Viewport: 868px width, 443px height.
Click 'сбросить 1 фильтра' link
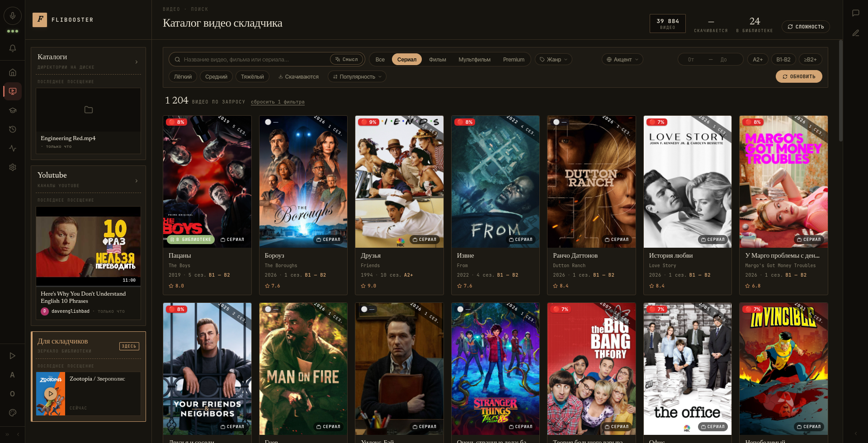pyautogui.click(x=278, y=102)
